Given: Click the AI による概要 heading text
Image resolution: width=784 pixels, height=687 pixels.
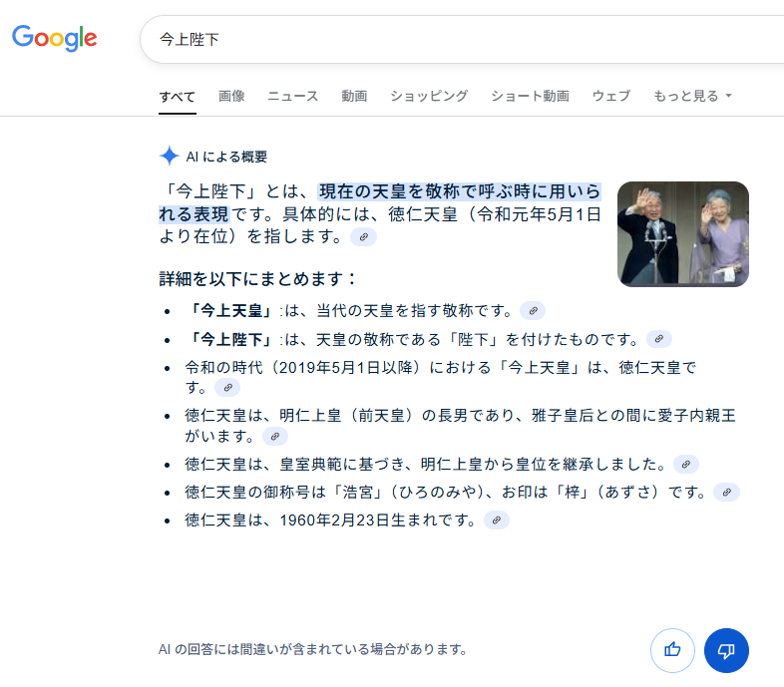Looking at the screenshot, I should [226, 157].
